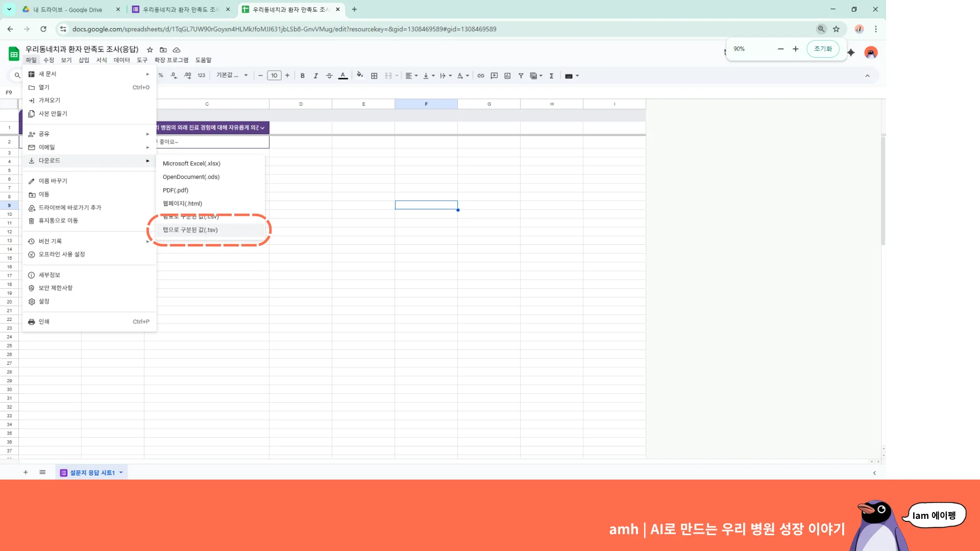Open the Gemini sparkle icon
Image resolution: width=980 pixels, height=551 pixels.
[851, 53]
